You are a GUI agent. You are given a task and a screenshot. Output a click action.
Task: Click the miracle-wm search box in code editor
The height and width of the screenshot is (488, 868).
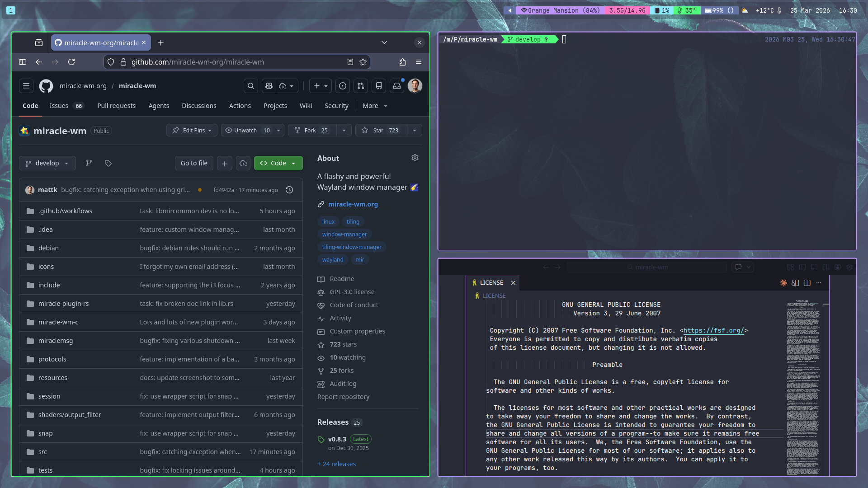tap(647, 267)
